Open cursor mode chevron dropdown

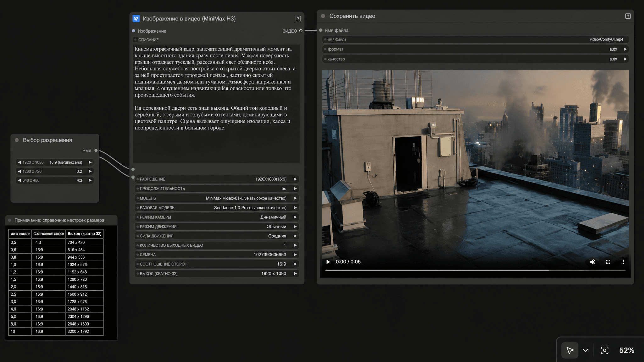pyautogui.click(x=585, y=350)
